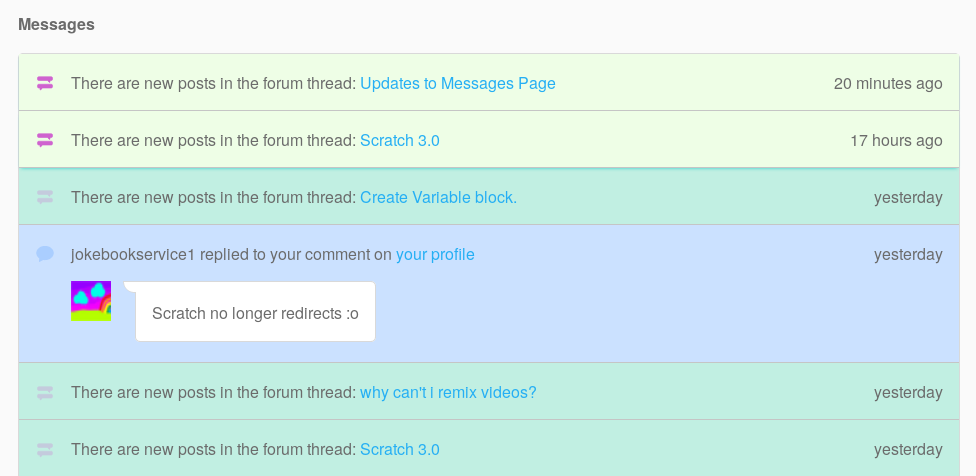The height and width of the screenshot is (476, 976).
Task: Open 'why can't I remix videos?' thread
Action: point(448,392)
